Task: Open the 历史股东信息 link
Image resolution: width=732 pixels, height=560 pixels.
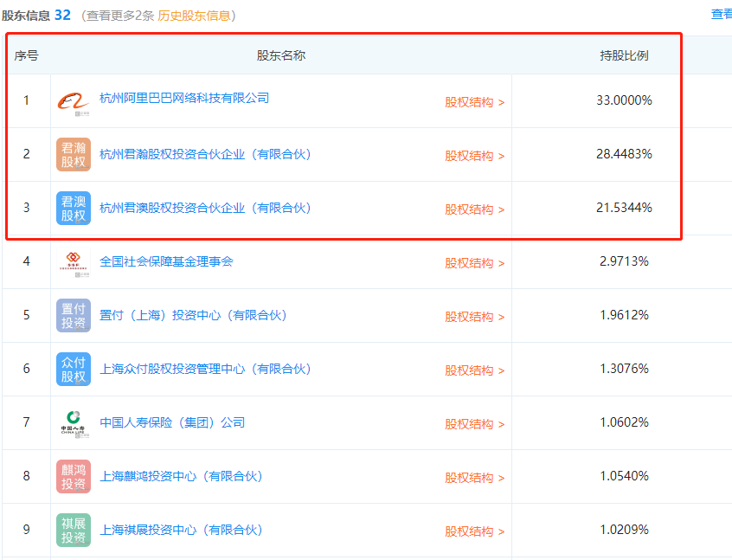Action: coord(194,16)
